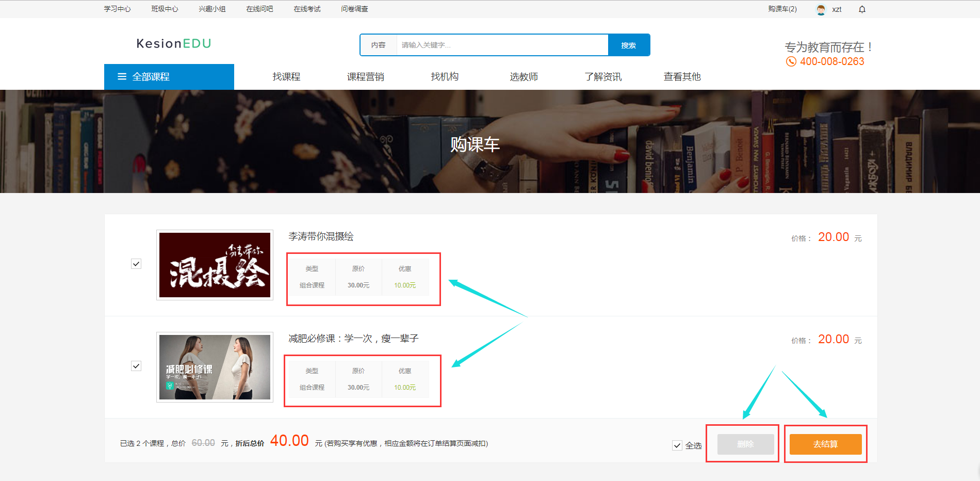Click the KesionEDU logo
This screenshot has height=481, width=980.
coord(173,44)
